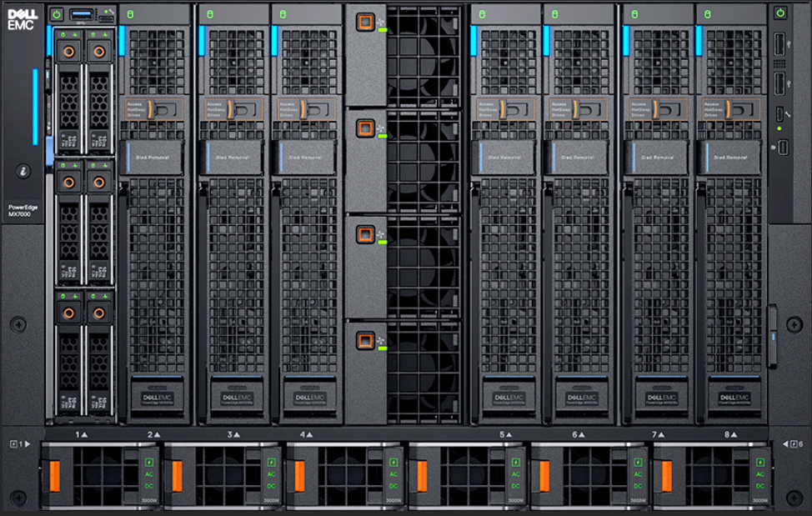Click the green health icon above sled slot 3

tap(210, 14)
